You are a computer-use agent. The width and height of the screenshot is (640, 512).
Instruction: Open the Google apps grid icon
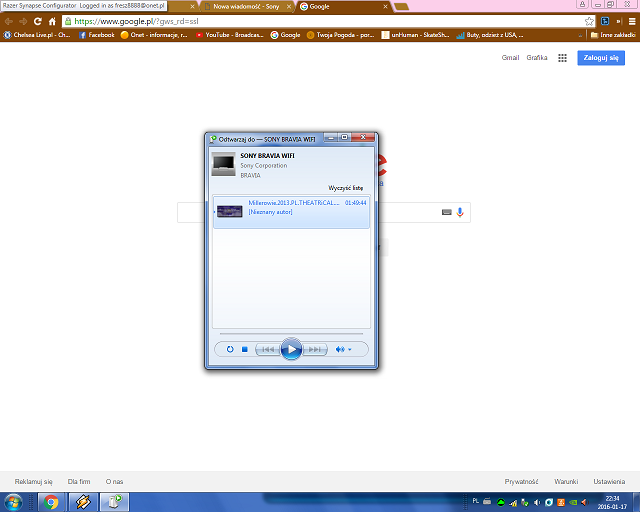(x=562, y=58)
